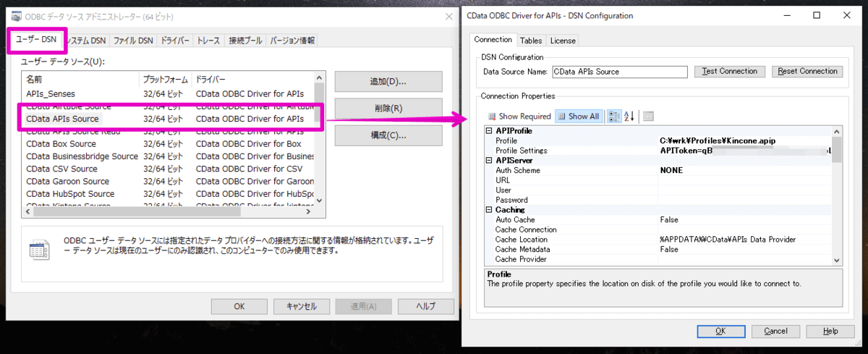Image resolution: width=868 pixels, height=354 pixels.
Task: Select the Cache Metadata property row
Action: 658,249
